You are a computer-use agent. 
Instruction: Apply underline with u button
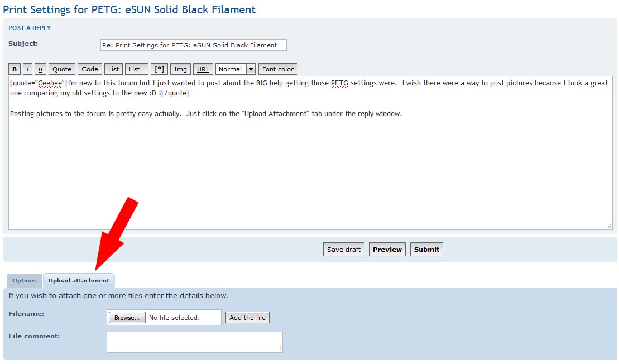(x=40, y=69)
